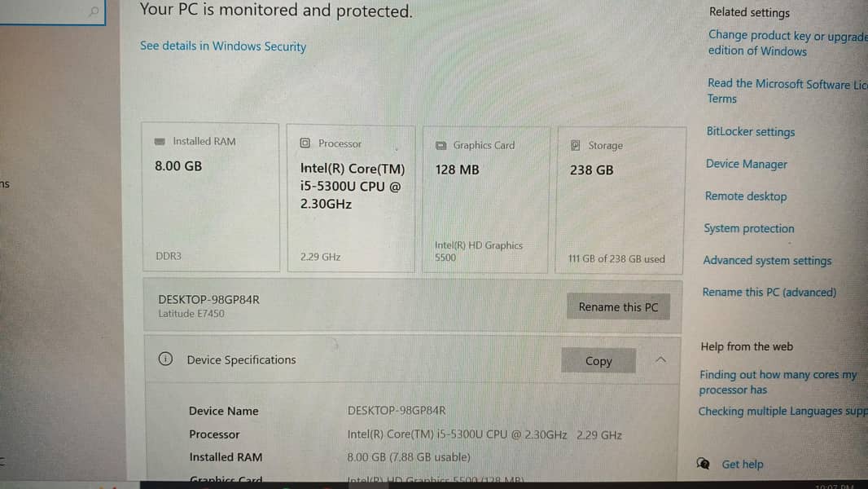Screen dimensions: 868x489
Task: Open System protection link
Action: tap(748, 229)
